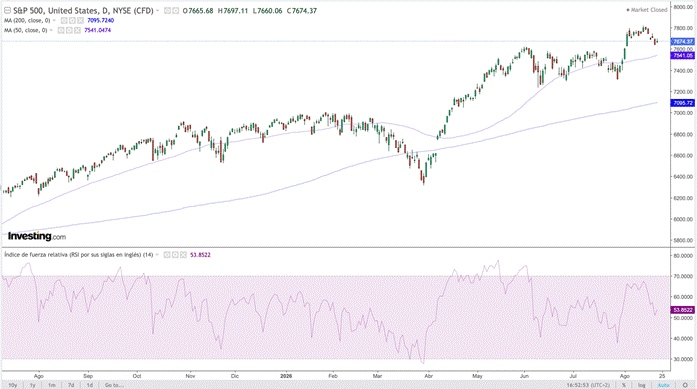Expand the RSI legend dropdown arrow
Screen dimensions: 697x389
(x=157, y=255)
